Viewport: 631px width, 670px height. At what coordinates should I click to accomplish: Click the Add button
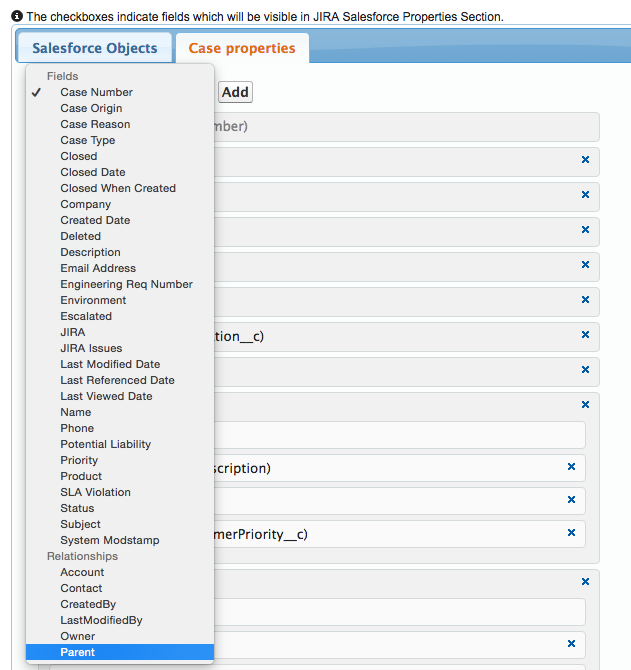tap(235, 92)
